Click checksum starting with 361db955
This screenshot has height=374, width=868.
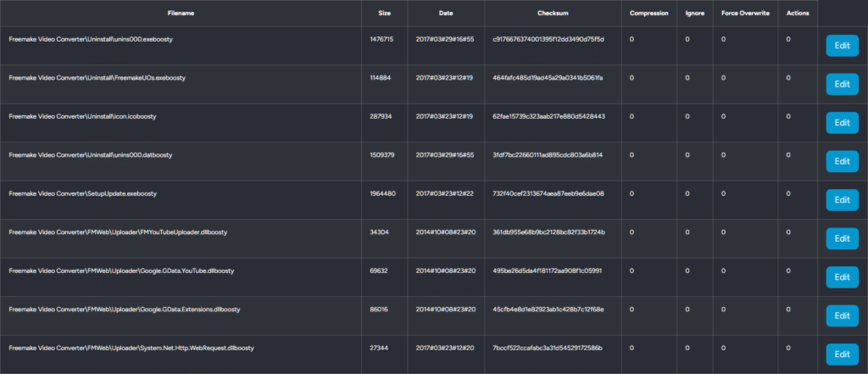point(548,232)
